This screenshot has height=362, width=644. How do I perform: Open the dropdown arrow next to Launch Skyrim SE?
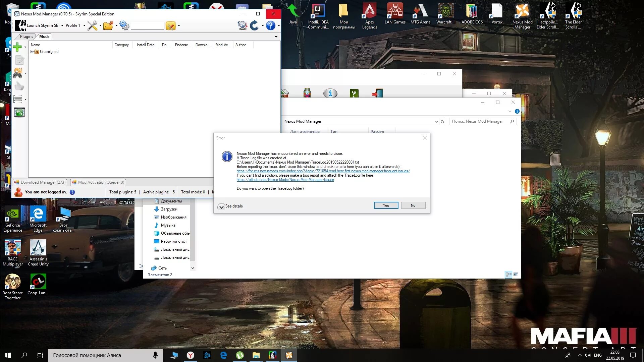point(62,25)
